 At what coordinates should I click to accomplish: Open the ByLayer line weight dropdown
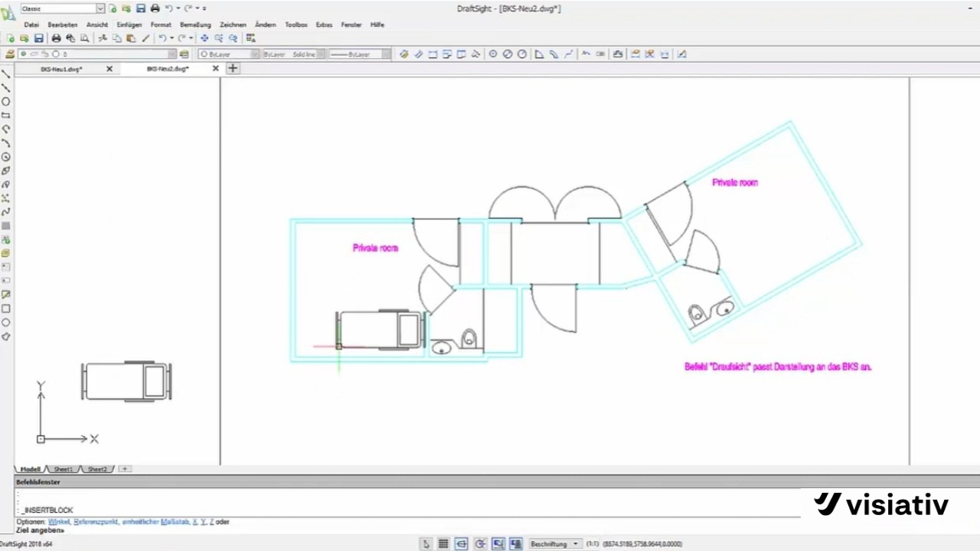386,54
